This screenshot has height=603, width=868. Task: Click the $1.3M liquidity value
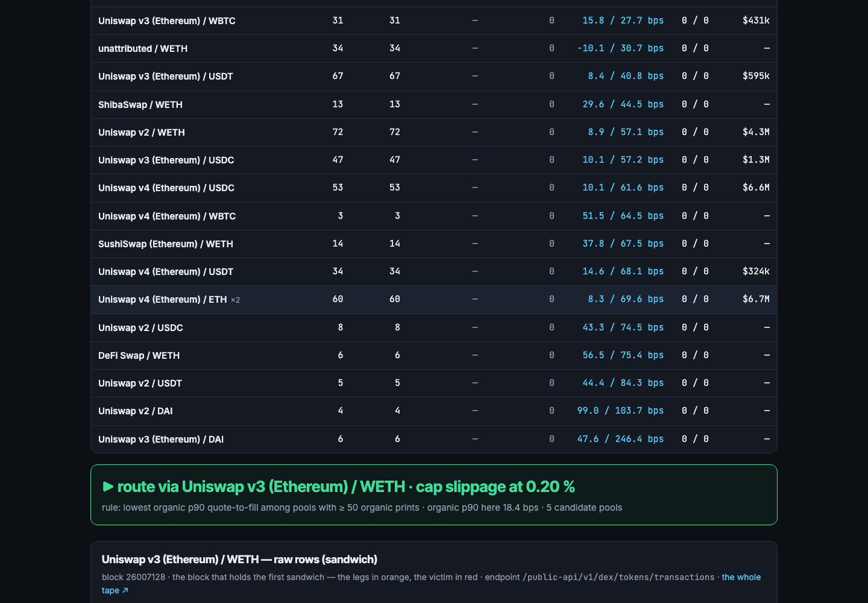tap(756, 160)
